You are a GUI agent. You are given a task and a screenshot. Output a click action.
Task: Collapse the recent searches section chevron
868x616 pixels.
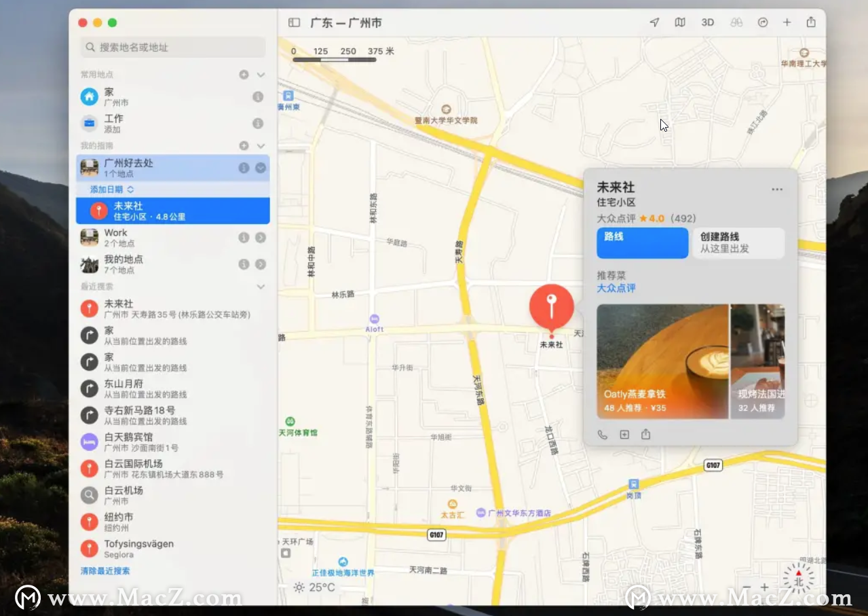[x=261, y=287]
